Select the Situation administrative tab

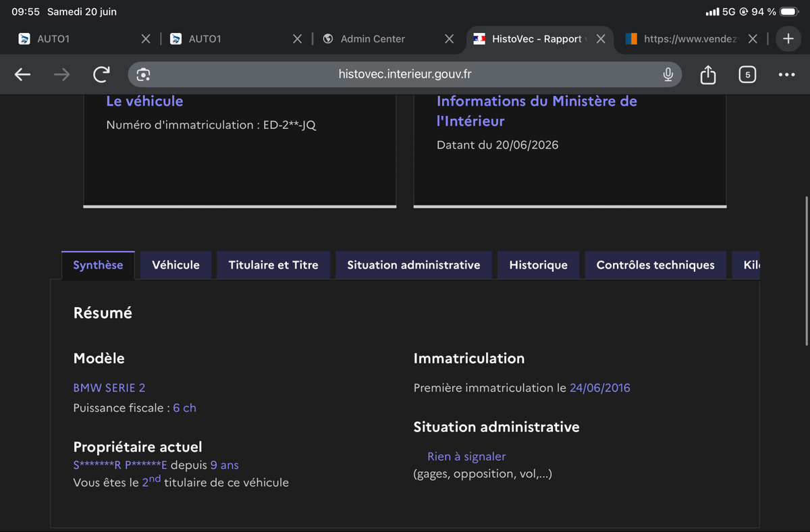[414, 265]
